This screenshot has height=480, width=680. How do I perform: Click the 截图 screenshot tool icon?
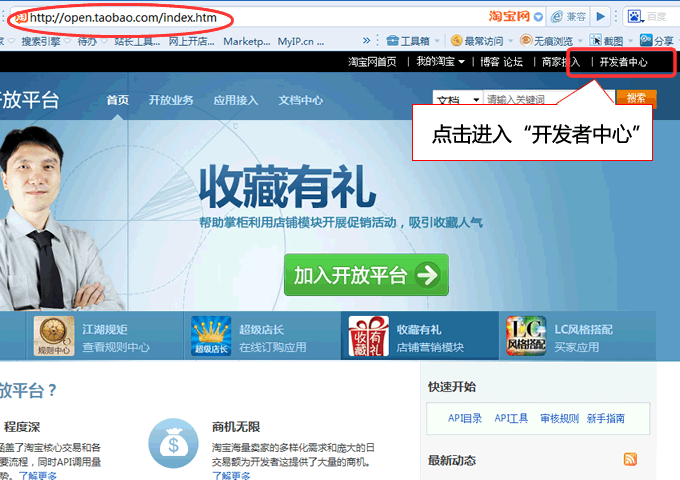tap(595, 40)
